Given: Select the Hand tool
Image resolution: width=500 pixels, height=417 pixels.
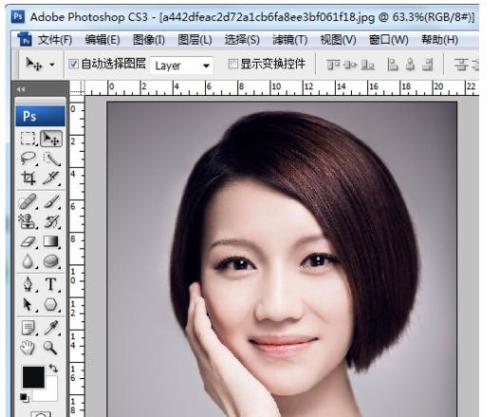Looking at the screenshot, I should pos(28,348).
